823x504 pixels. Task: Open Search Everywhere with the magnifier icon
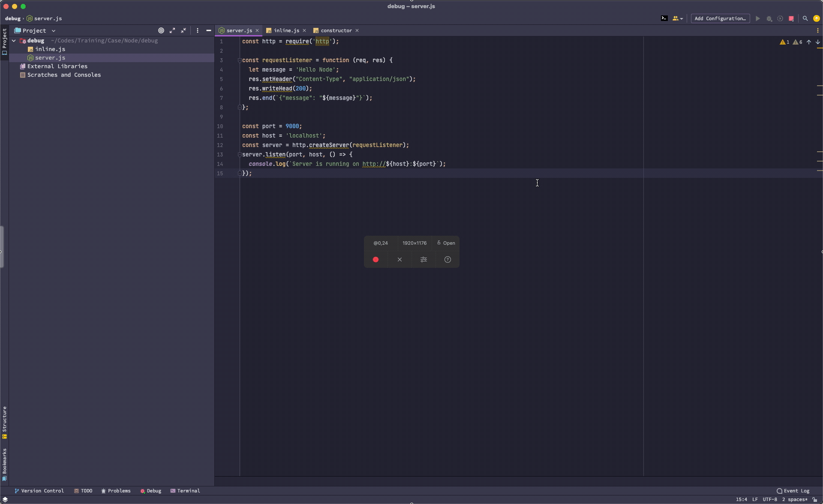805,18
